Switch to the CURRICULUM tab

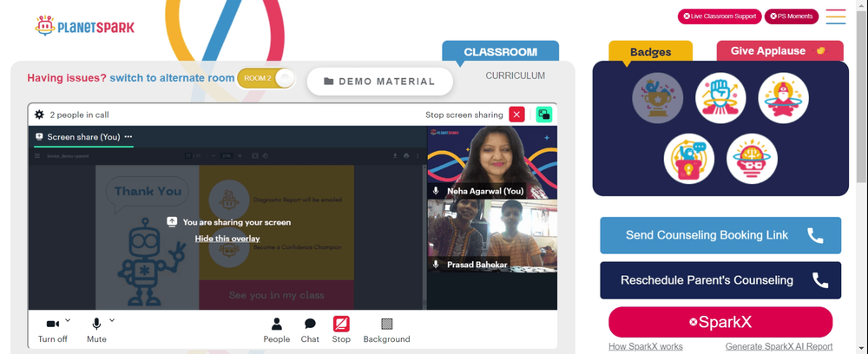click(x=516, y=75)
